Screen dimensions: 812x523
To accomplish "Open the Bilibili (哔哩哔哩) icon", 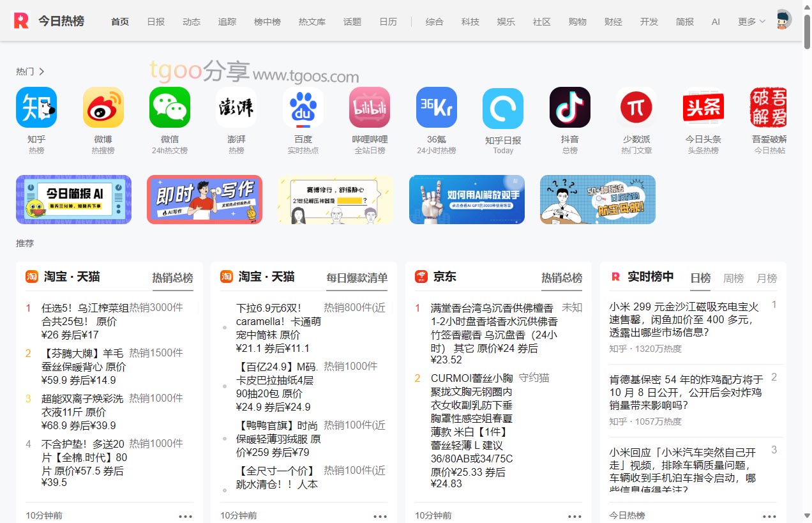I will (370, 107).
